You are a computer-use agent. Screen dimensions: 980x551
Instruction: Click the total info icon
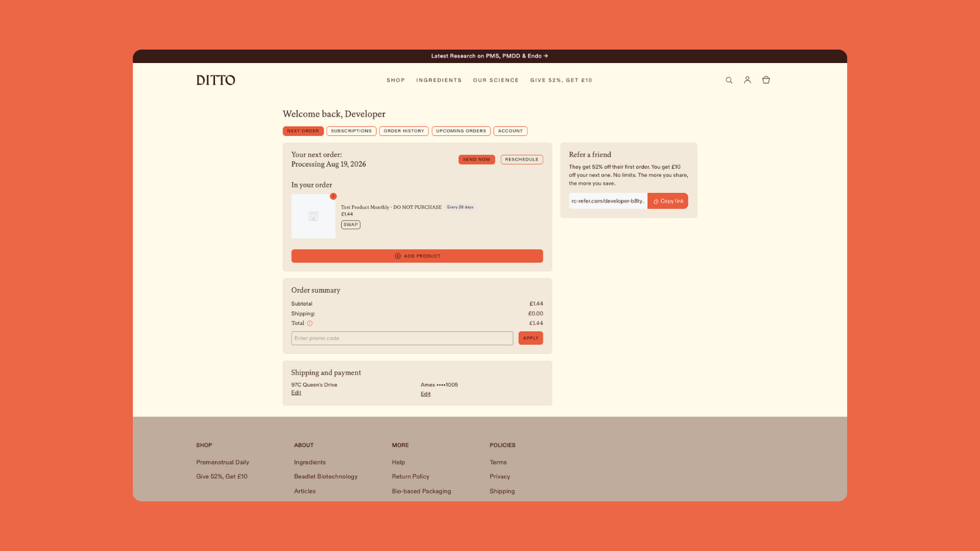pos(309,323)
